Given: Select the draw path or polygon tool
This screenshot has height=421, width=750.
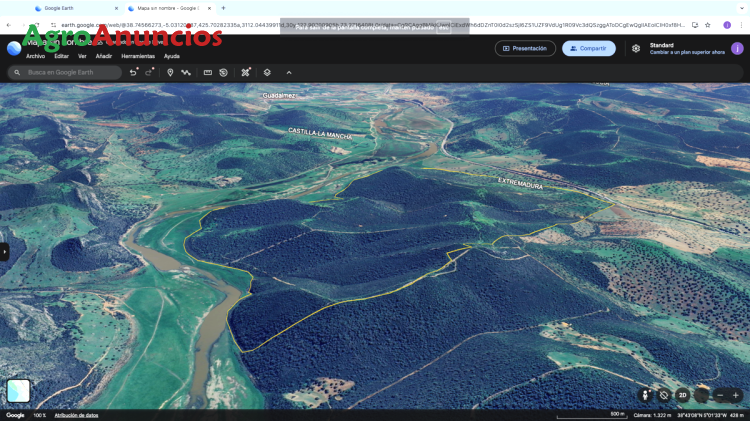Looking at the screenshot, I should pyautogui.click(x=186, y=72).
